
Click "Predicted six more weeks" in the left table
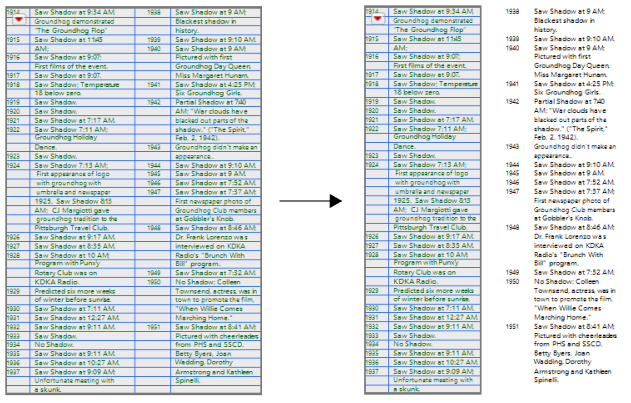click(x=75, y=291)
